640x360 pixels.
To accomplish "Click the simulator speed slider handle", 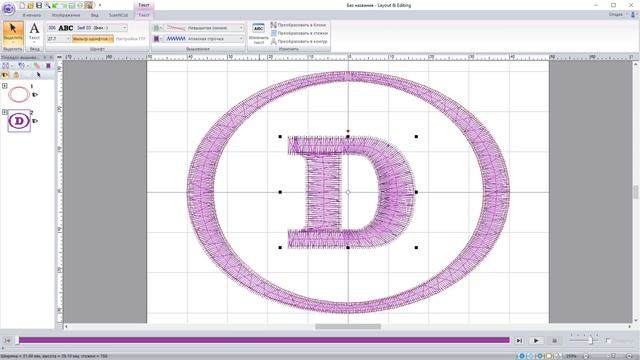I will click(x=590, y=340).
